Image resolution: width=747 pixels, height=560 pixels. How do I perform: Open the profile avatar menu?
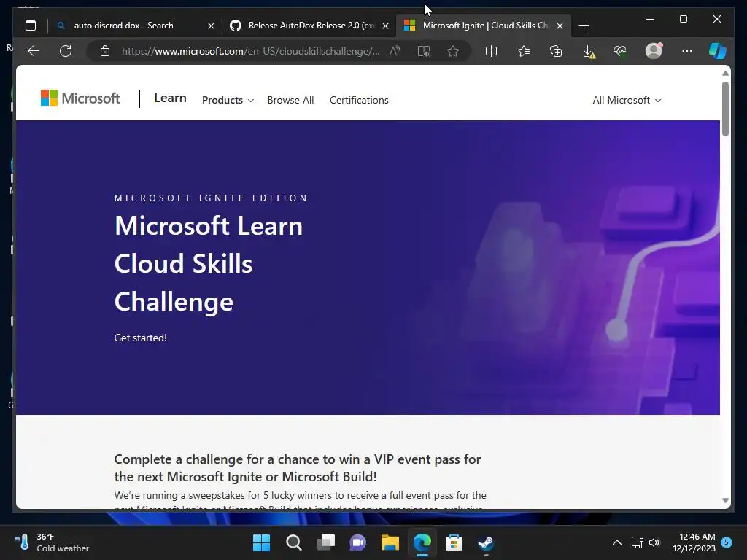coord(654,50)
